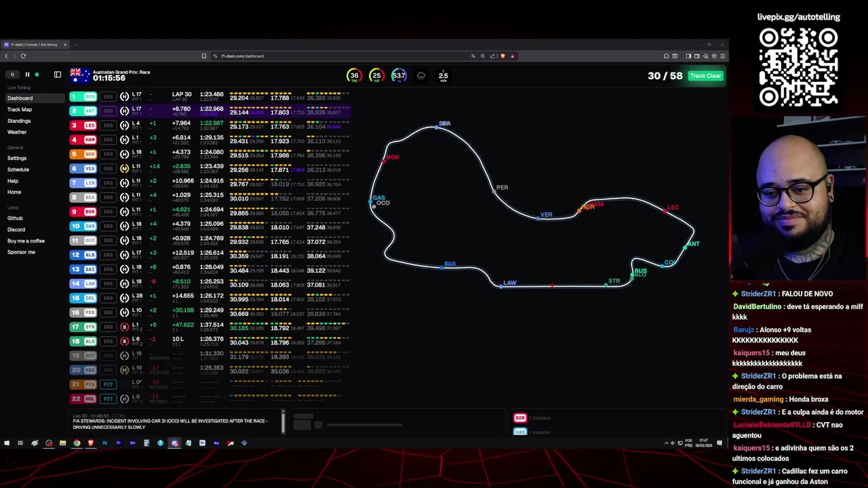
Task: Open the Weather page from sidebar
Action: coord(17,132)
